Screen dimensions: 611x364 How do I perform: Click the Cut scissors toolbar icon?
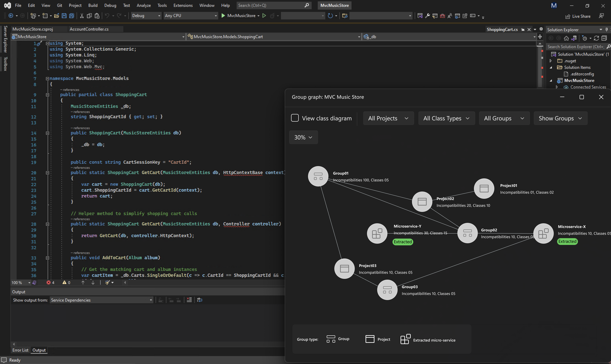pyautogui.click(x=82, y=16)
